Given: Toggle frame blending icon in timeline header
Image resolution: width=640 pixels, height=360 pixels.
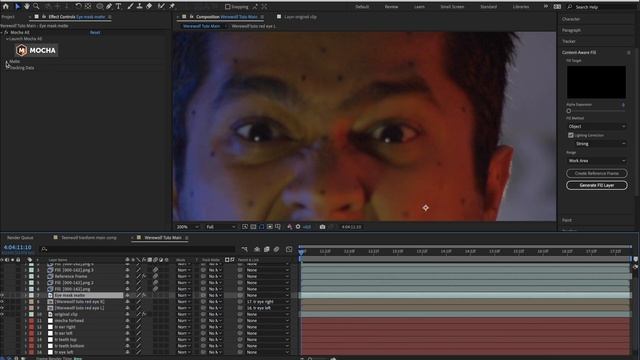Looking at the screenshot, I should (x=267, y=249).
